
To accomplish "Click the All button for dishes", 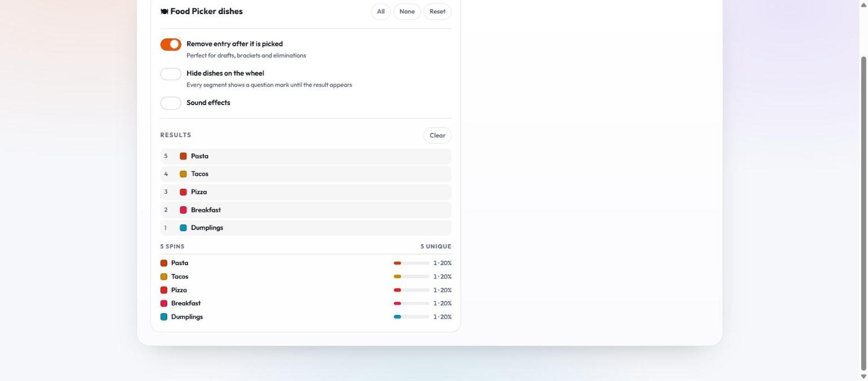I will (380, 11).
